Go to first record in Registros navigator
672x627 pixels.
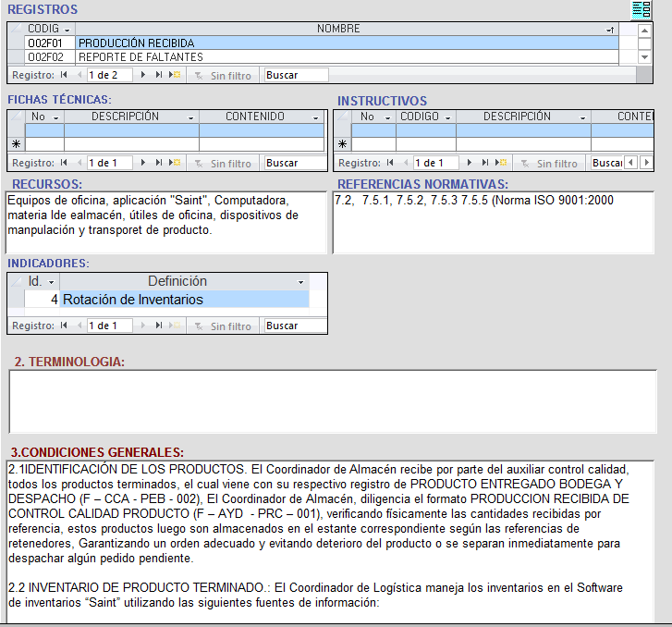[x=64, y=75]
